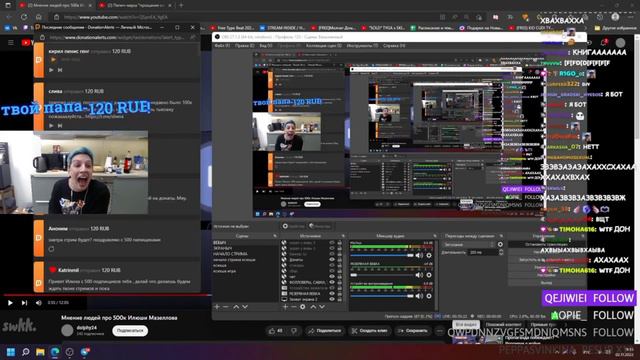This screenshot has height=360, width=640.
Task: Open transition properties gear next to transition dropdown
Action: coord(500,244)
